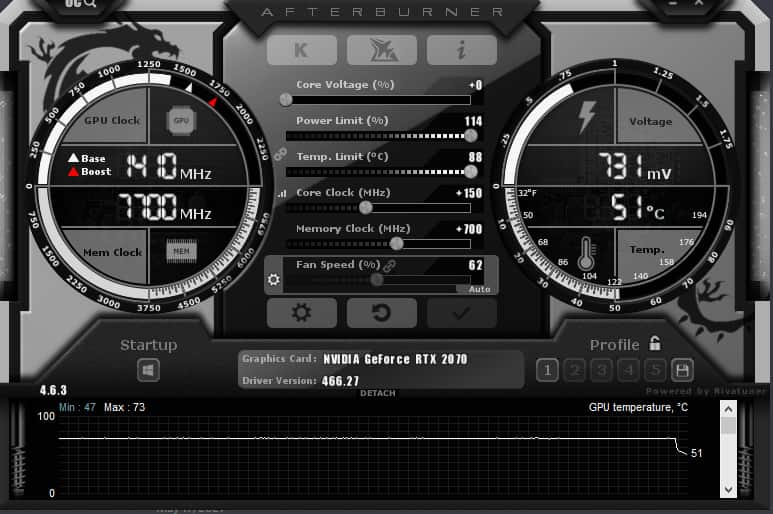Click the 7700 MHz memory clock readout
The width and height of the screenshot is (773, 514).
click(x=165, y=207)
